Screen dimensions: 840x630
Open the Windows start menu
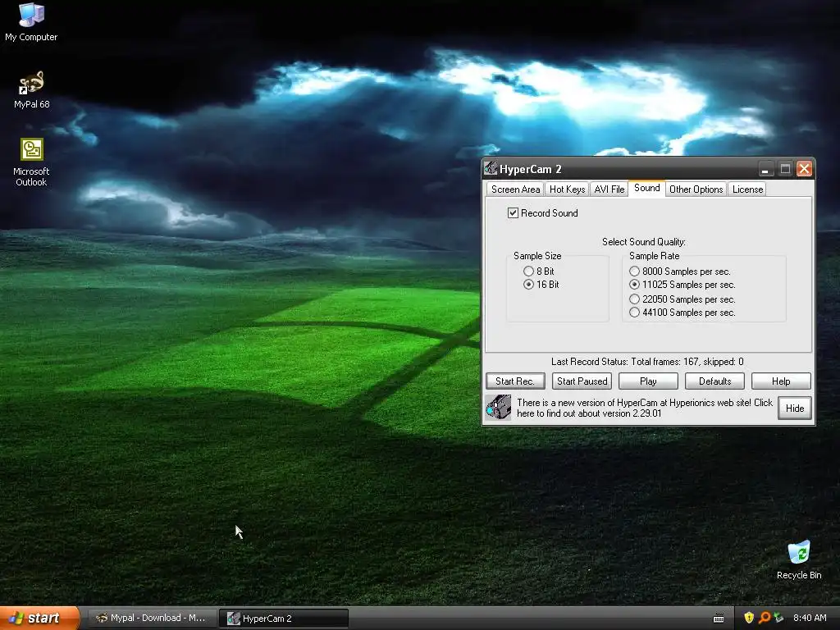[x=39, y=618]
